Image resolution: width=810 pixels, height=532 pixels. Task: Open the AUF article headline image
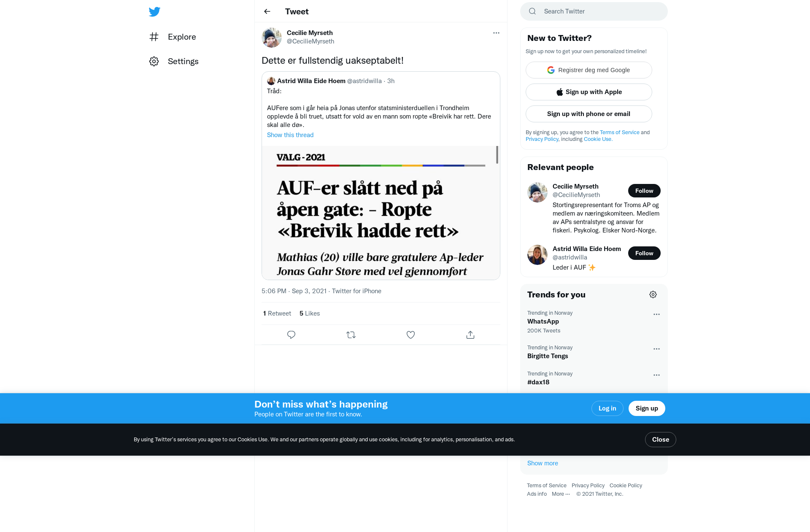coord(381,213)
